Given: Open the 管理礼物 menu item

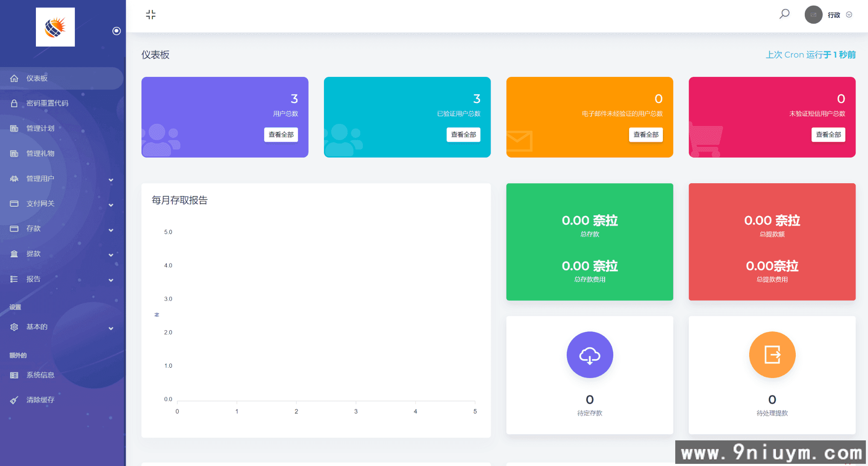Looking at the screenshot, I should (62, 153).
